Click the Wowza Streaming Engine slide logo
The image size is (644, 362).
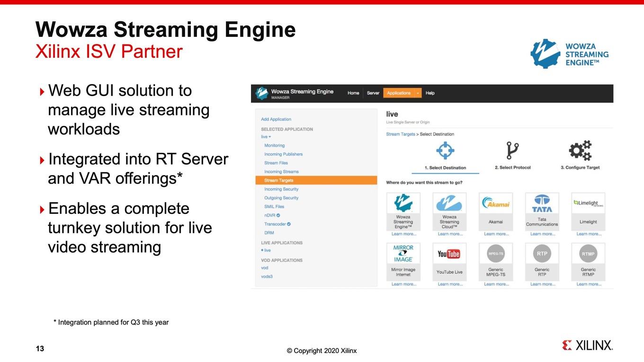[x=569, y=54]
